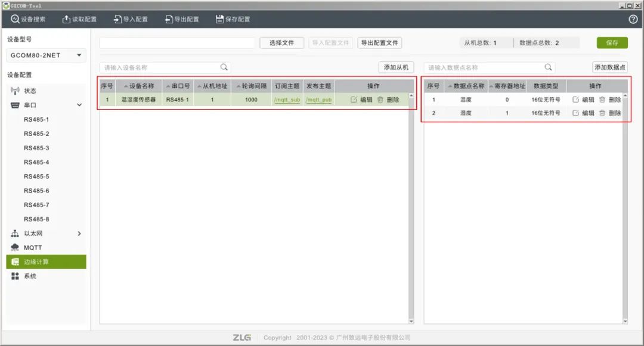This screenshot has height=346, width=644.
Task: Select RS485-7 in the sidebar
Action: 36,205
